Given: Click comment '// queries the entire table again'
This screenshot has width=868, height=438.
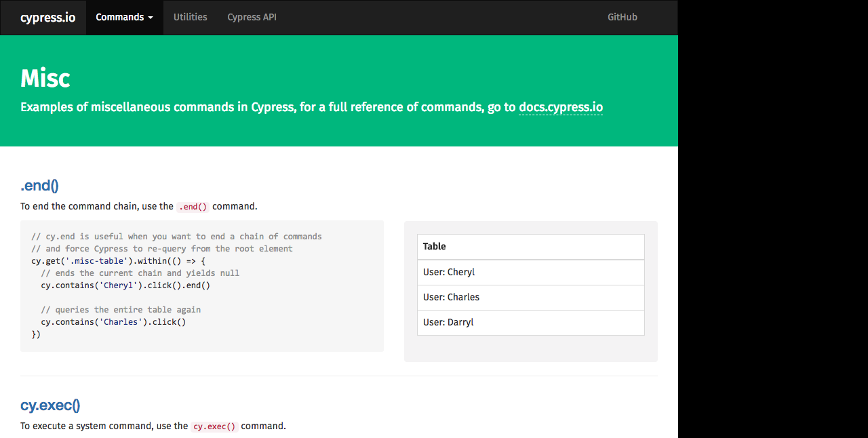Looking at the screenshot, I should (x=121, y=310).
